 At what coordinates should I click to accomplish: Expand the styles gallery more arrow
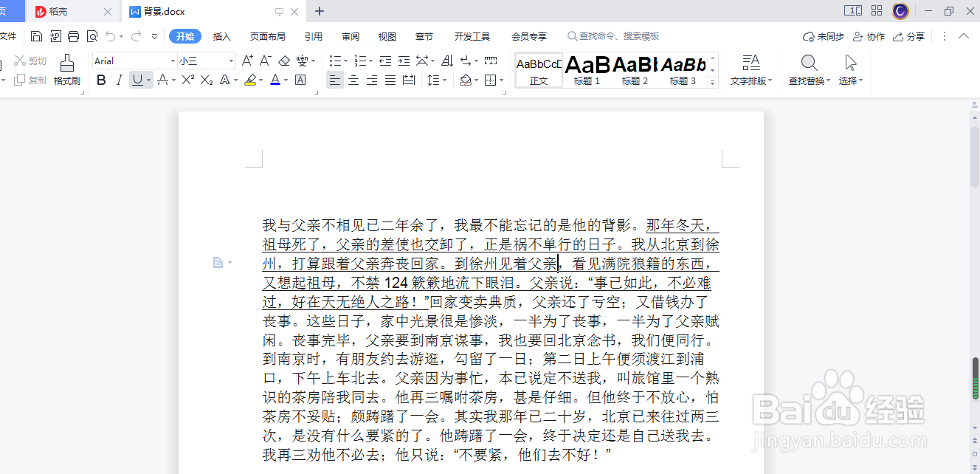tap(713, 83)
